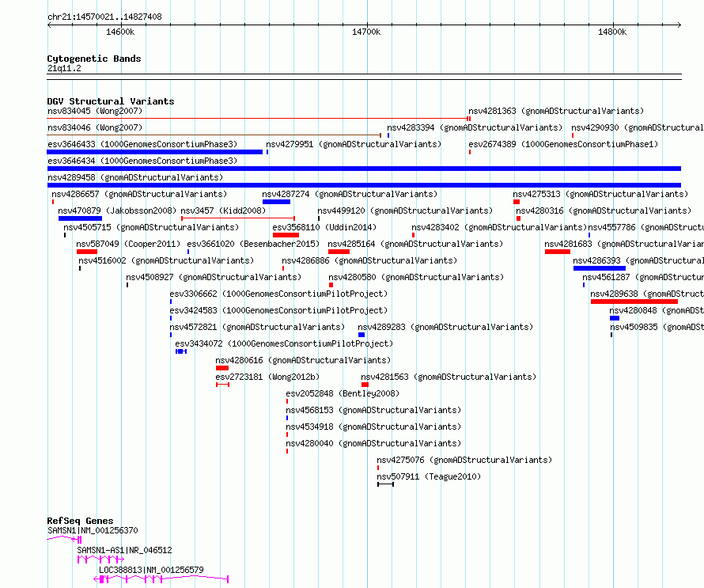Click the red nsv4280616 variant bar

[x=222, y=368]
